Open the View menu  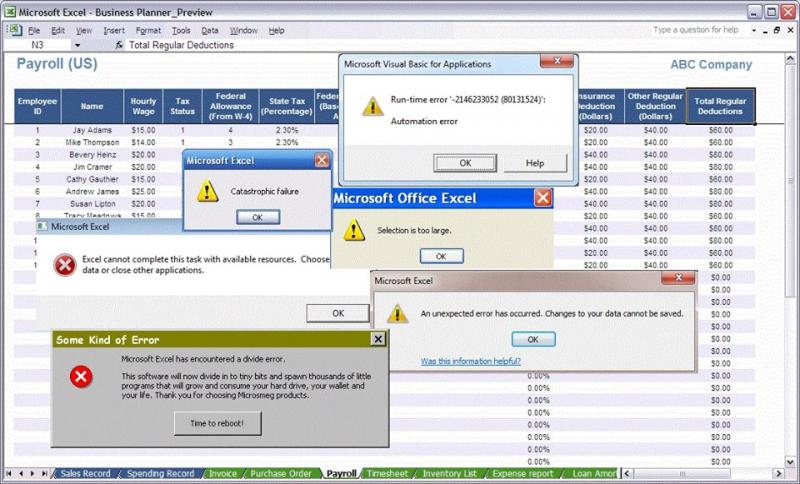click(84, 31)
